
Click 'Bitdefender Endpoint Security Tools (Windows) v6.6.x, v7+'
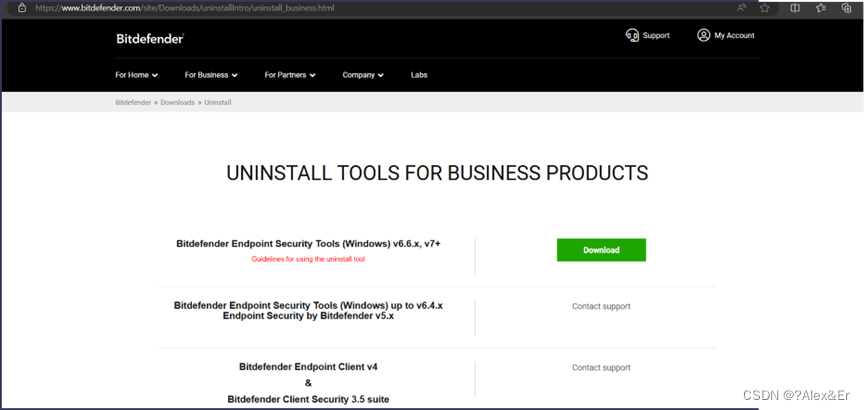[x=308, y=243]
